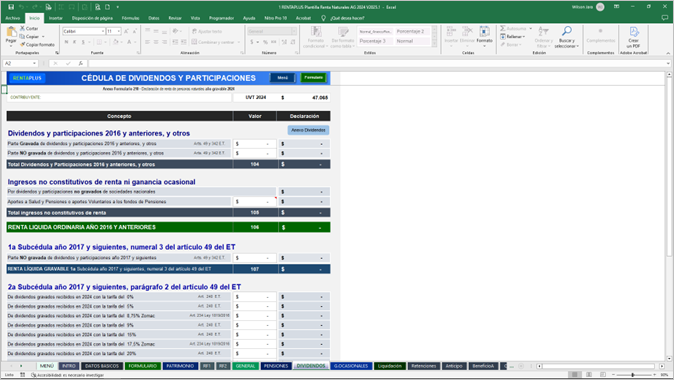
Task: Save the workbook from quick access toolbar
Action: (x=11, y=7)
